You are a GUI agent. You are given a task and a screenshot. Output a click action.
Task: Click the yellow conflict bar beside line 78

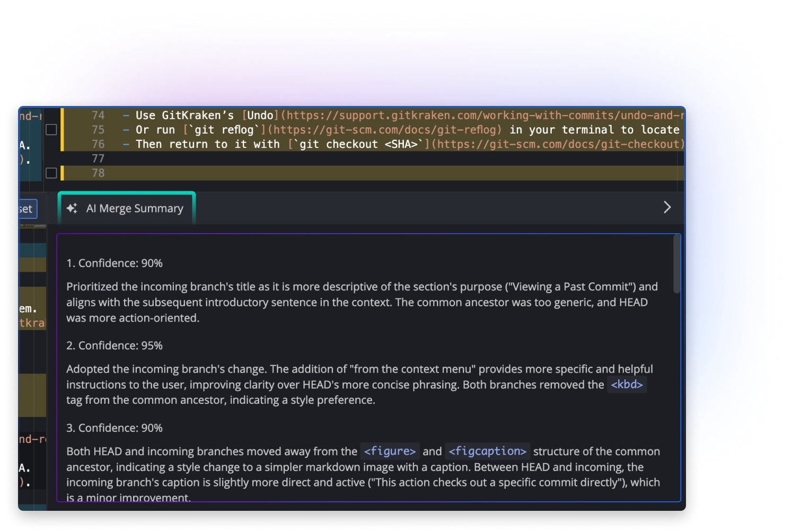pyautogui.click(x=63, y=173)
